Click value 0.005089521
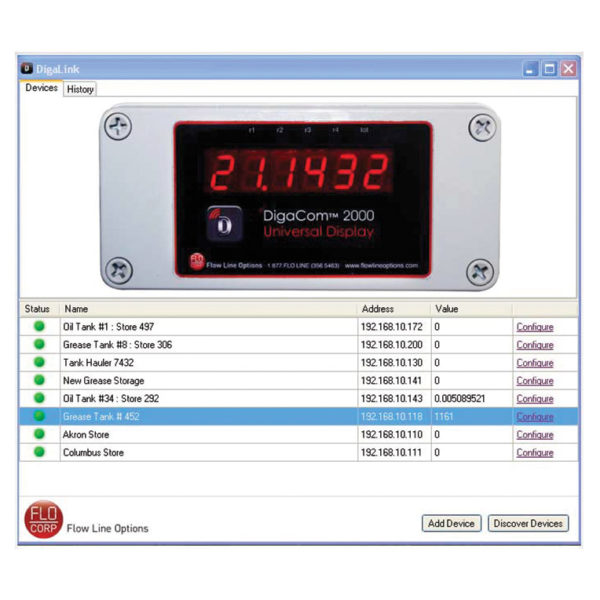 (460, 399)
